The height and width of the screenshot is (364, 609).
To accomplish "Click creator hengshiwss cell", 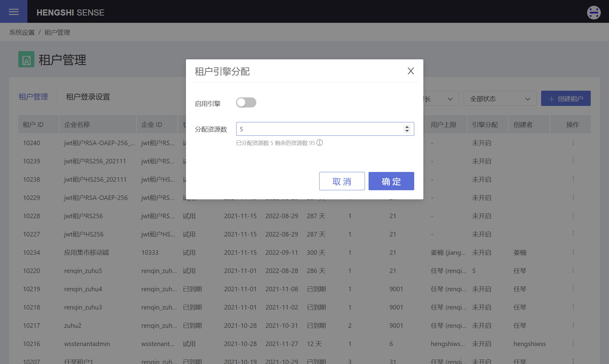I will (530, 344).
